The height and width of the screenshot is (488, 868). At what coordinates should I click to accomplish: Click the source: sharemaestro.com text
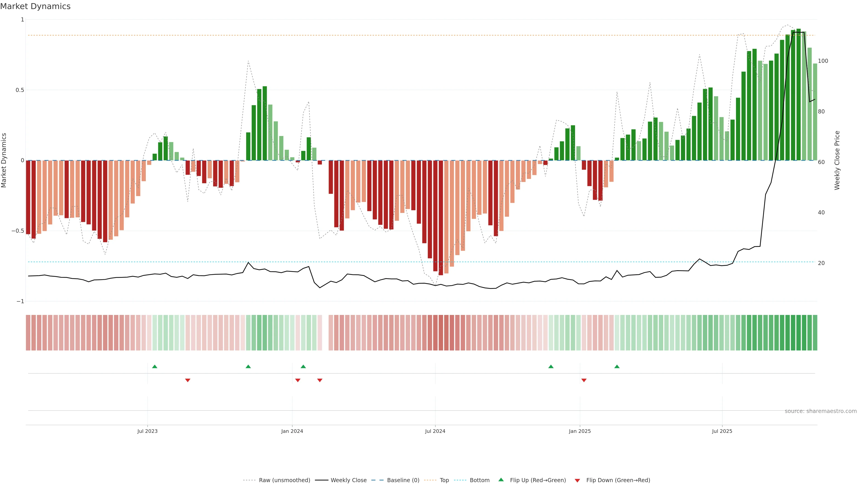point(821,411)
